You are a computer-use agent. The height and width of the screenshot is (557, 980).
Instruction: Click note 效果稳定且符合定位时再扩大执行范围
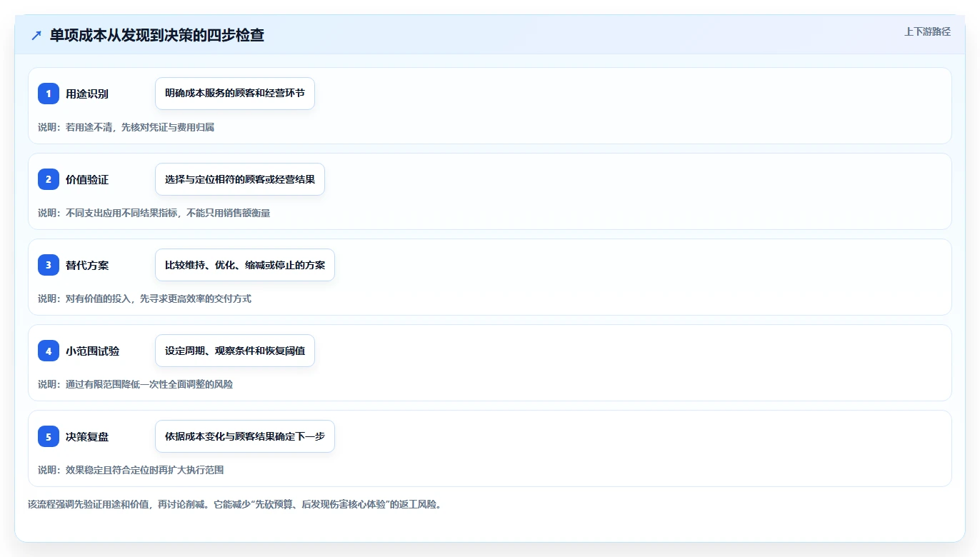pyautogui.click(x=131, y=470)
